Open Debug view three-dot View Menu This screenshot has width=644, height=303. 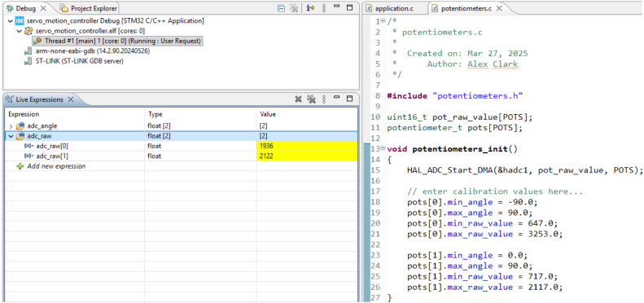pos(324,8)
